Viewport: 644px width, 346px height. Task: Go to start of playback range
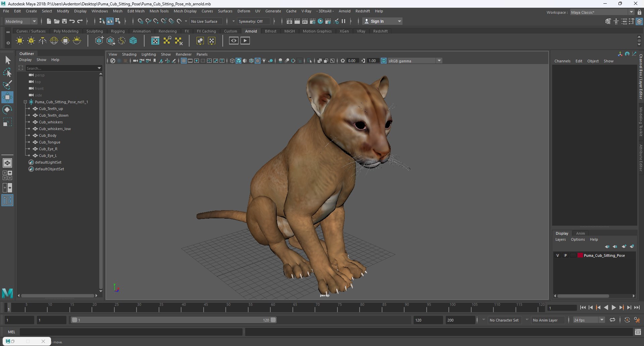pos(583,307)
